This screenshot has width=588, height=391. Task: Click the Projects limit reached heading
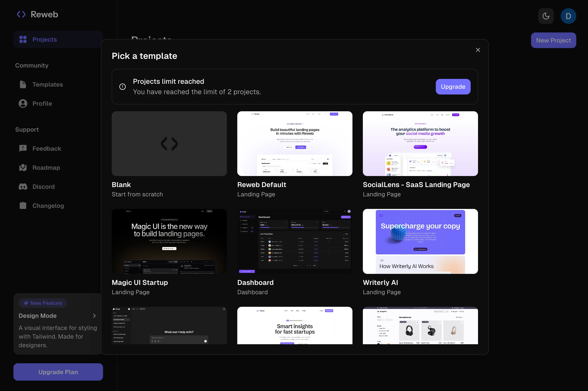168,82
